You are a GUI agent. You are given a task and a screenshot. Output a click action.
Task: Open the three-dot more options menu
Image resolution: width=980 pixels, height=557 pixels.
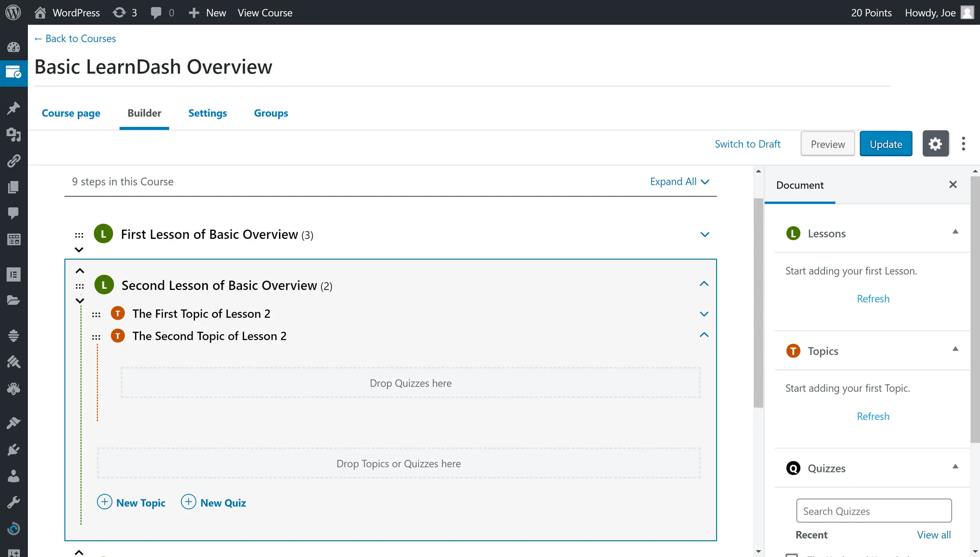point(964,144)
